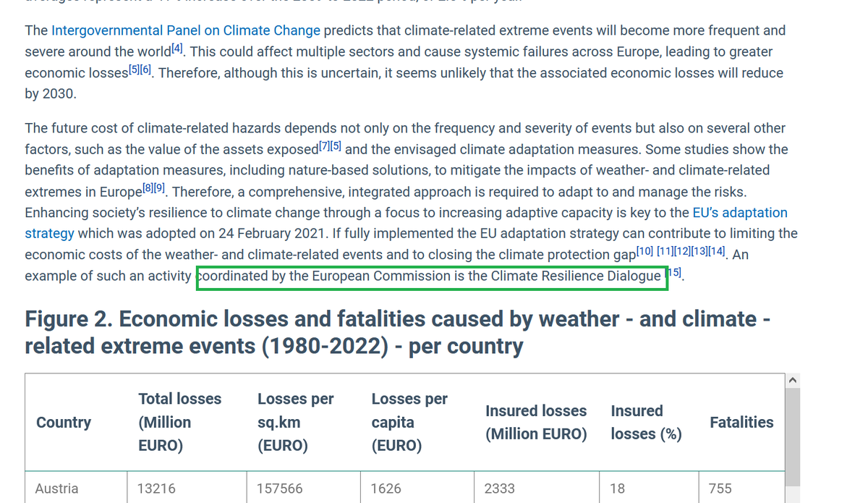
Task: Open footnote reference [9]
Action: pos(160,190)
